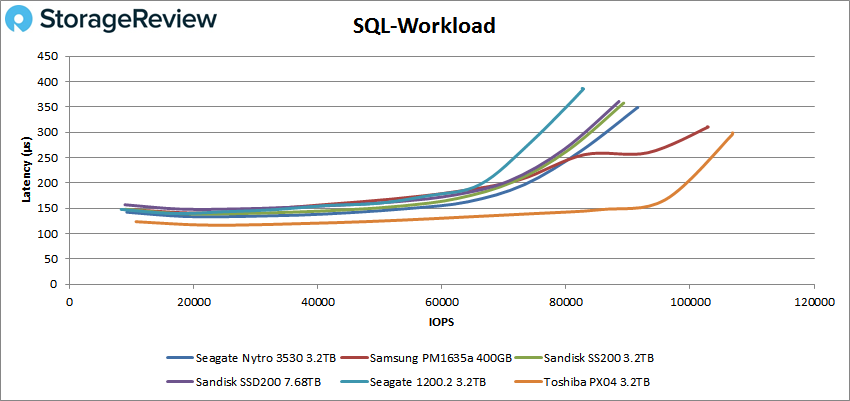
Task: Click the dark red Samsung legend line swatch
Action: pos(350,357)
